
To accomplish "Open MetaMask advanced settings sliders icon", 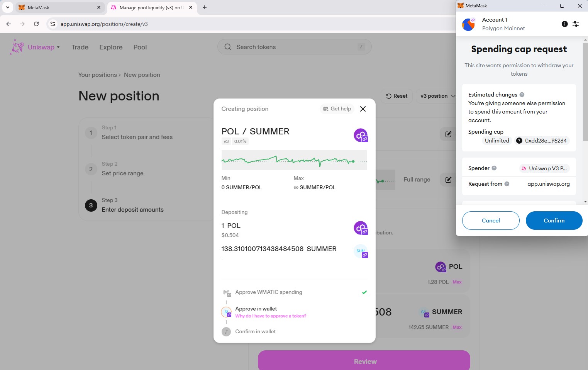I will tap(576, 24).
